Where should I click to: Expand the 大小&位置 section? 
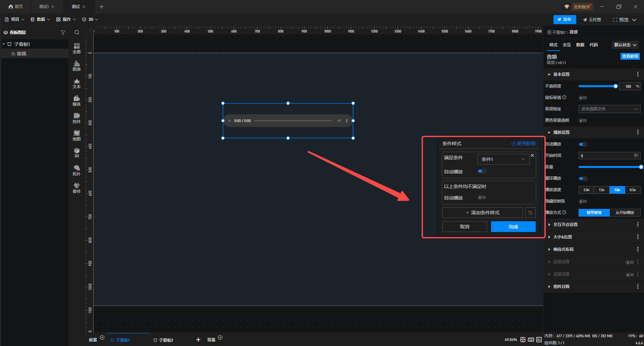[562, 237]
